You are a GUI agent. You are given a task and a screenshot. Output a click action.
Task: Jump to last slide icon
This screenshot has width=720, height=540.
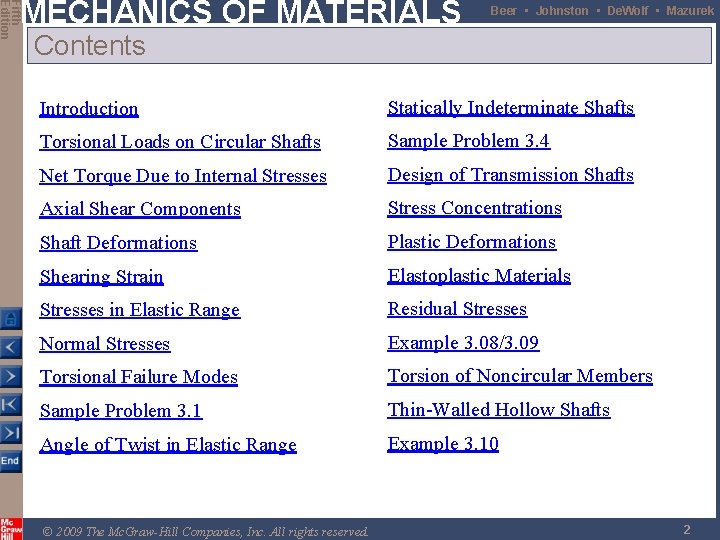coord(11,433)
